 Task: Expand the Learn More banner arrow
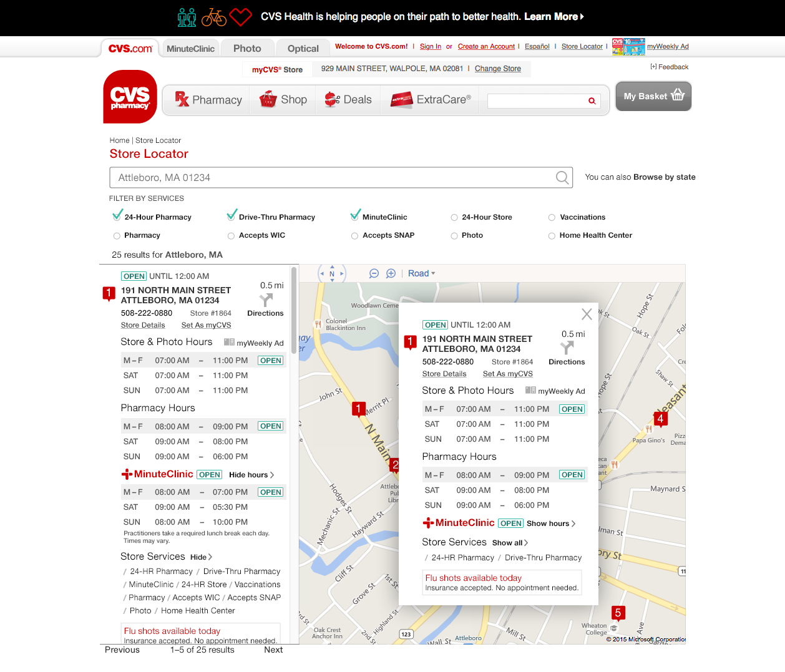click(x=582, y=17)
